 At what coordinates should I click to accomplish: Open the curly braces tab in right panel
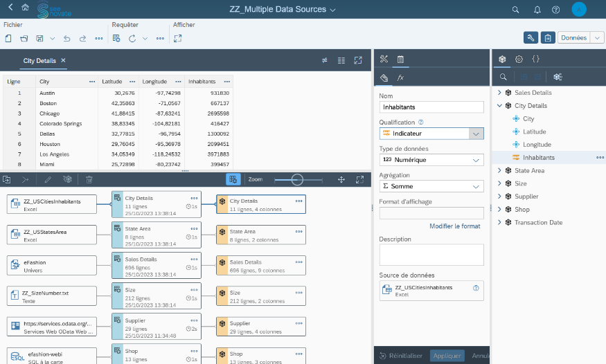535,59
